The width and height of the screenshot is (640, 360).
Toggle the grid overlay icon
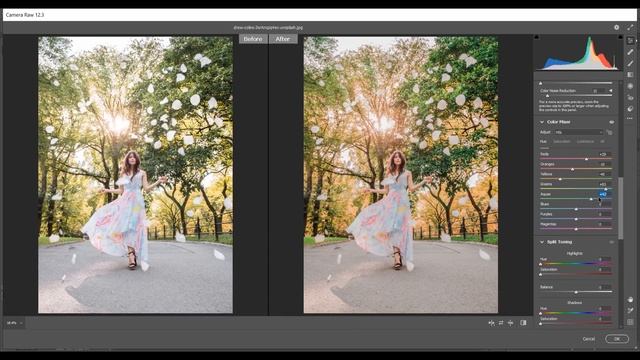[630, 322]
